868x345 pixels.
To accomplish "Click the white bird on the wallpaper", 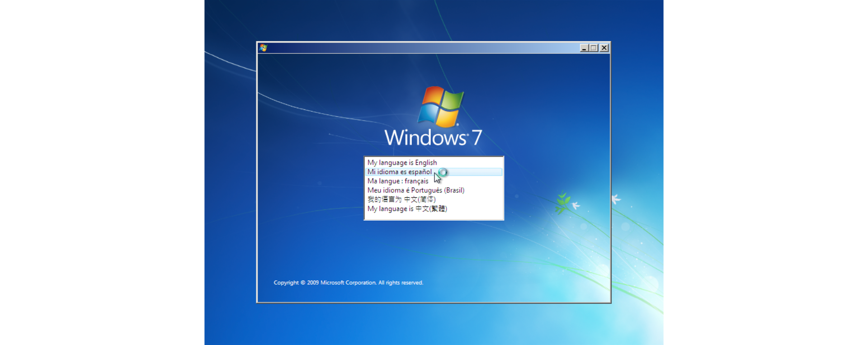I will (x=616, y=199).
